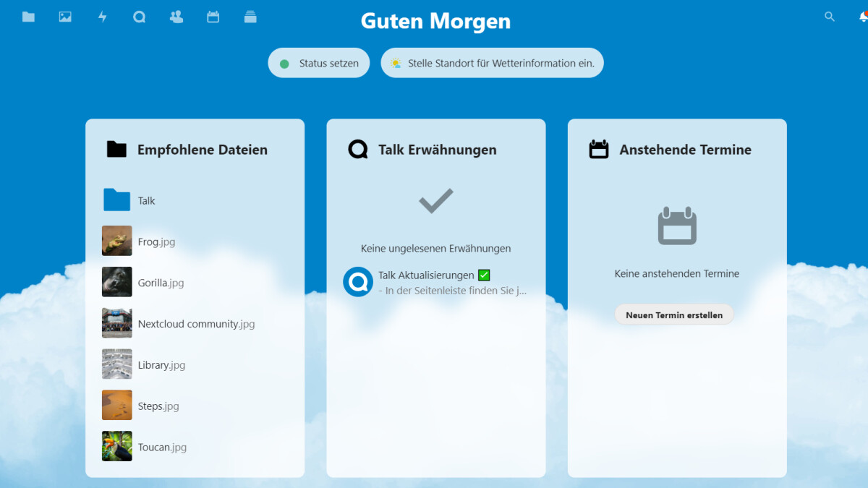Screen dimensions: 868x488
Task: Open the Files app icon in top bar
Action: (28, 17)
